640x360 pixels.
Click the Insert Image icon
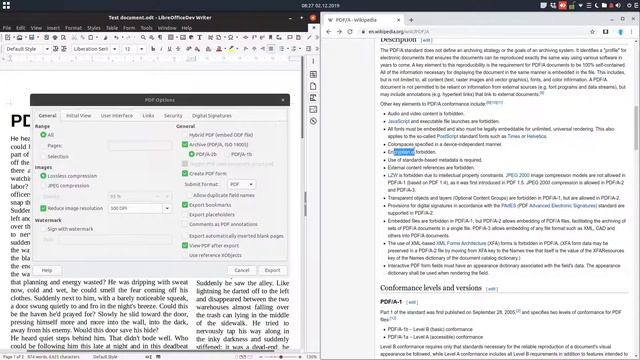click(183, 38)
